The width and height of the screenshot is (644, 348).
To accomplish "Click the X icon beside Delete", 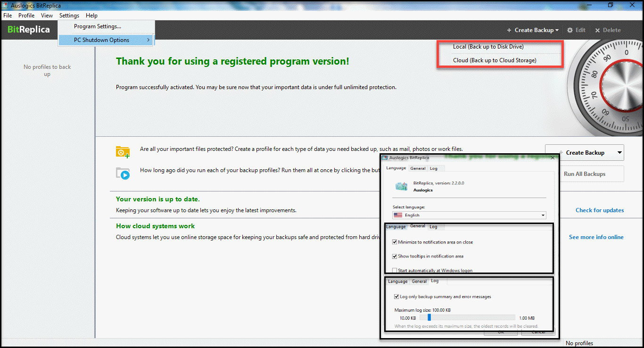I will (597, 30).
